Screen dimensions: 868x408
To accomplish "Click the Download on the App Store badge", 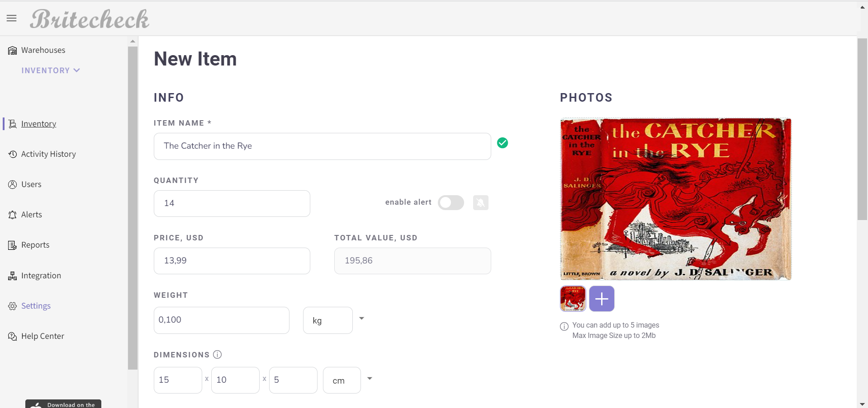I will pyautogui.click(x=63, y=403).
